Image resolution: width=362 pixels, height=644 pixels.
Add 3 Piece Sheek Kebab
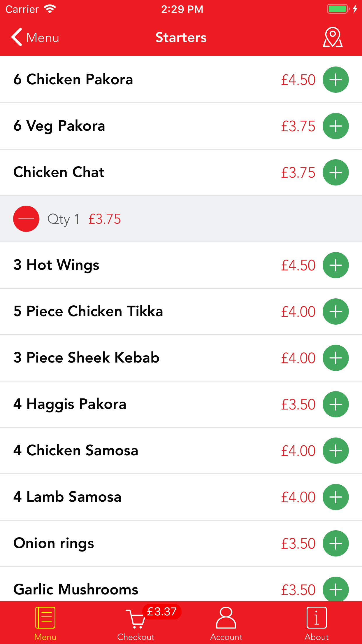pyautogui.click(x=335, y=358)
